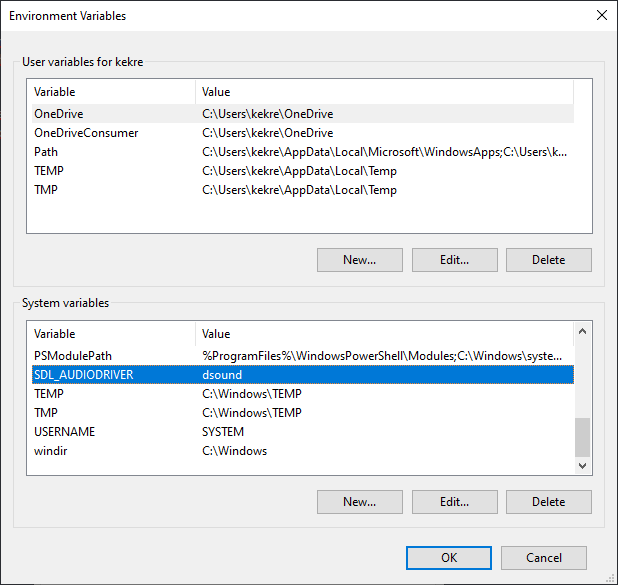The image size is (618, 585).
Task: Select the OneDriveConsumer user variable
Action: coord(86,133)
